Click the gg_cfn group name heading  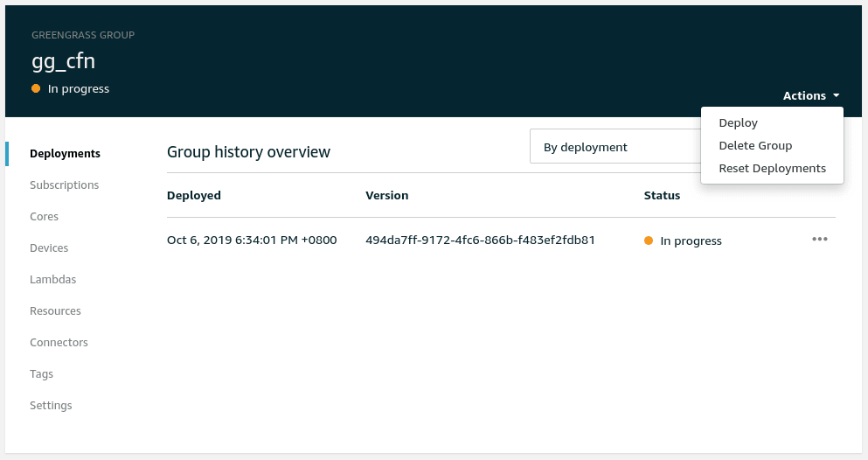pyautogui.click(x=63, y=62)
